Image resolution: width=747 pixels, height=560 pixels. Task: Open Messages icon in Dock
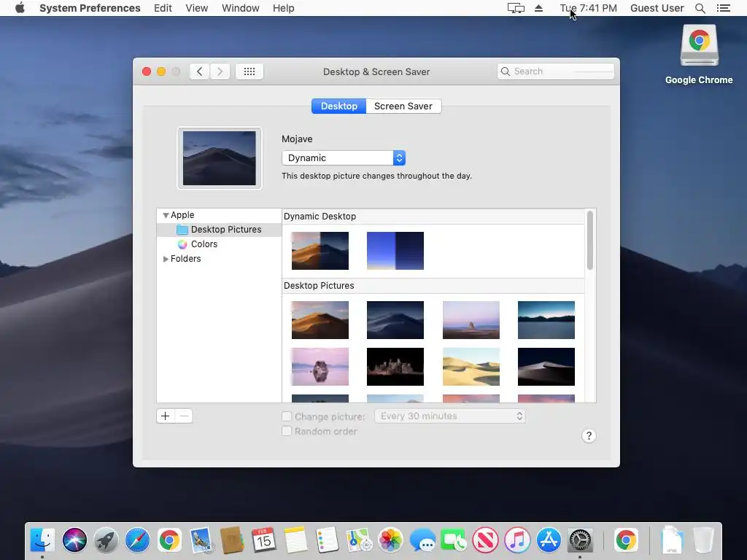pyautogui.click(x=422, y=540)
